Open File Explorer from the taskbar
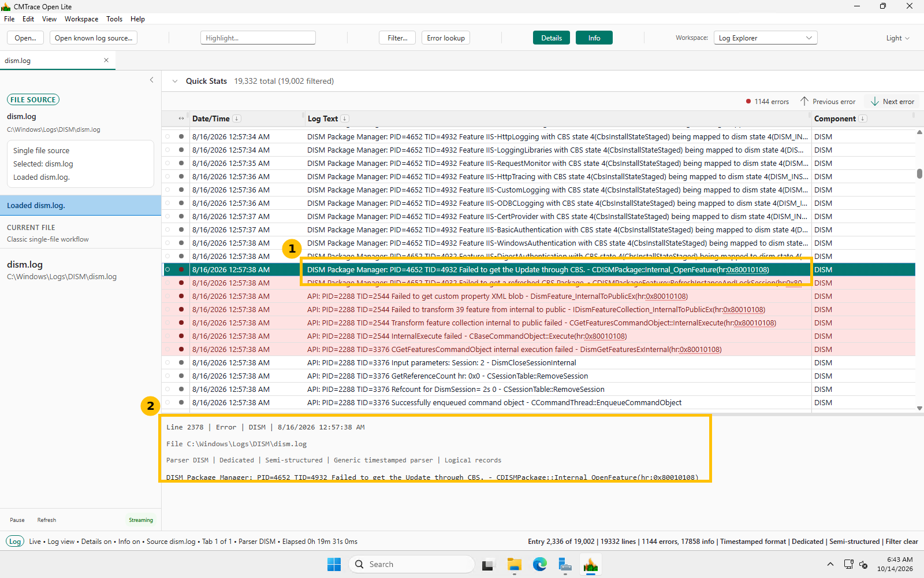 tap(514, 564)
